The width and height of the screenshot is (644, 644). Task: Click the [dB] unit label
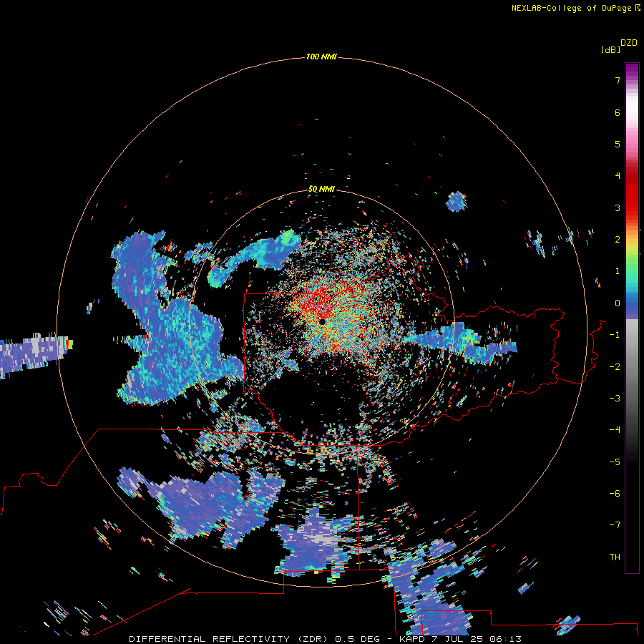click(611, 49)
